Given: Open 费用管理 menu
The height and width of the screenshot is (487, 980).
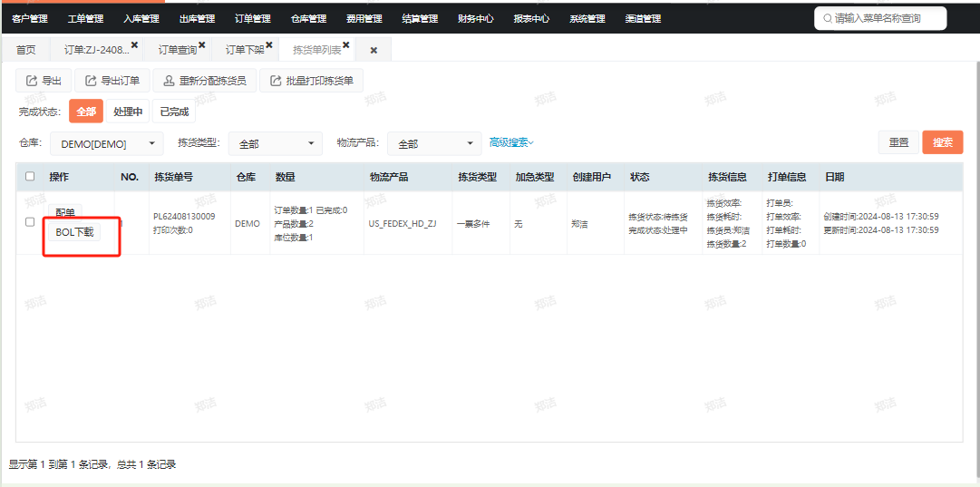Looking at the screenshot, I should [x=364, y=19].
